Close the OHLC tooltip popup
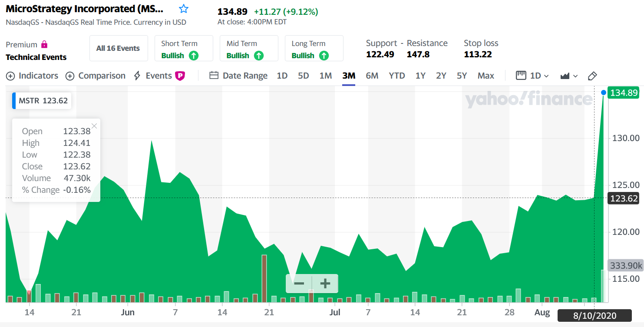Image resolution: width=644 pixels, height=327 pixels. 94,126
